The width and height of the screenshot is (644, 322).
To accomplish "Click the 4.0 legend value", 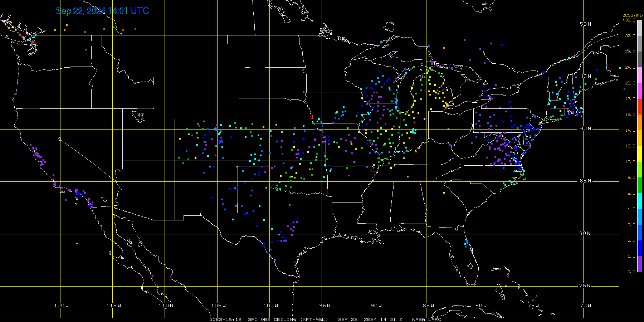I will click(631, 209).
